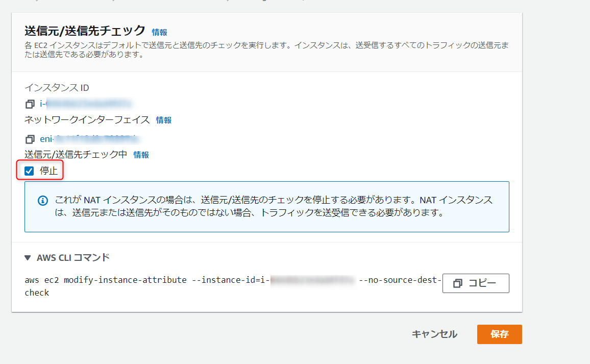Collapse the AWS CLI コマンド section
Screen dimensions: 590x364
click(28, 258)
